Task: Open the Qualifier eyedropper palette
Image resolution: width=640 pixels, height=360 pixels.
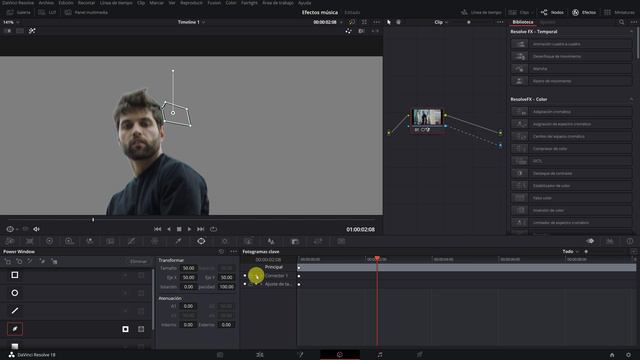Action: tap(178, 241)
